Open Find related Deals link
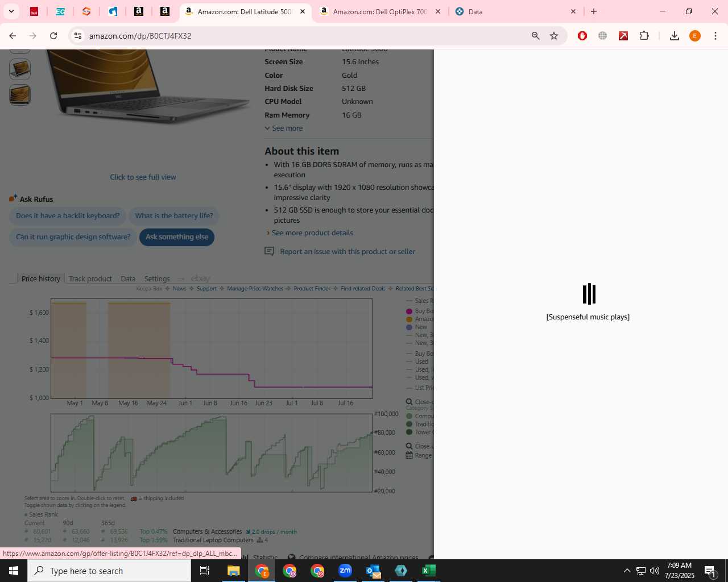 click(x=363, y=289)
